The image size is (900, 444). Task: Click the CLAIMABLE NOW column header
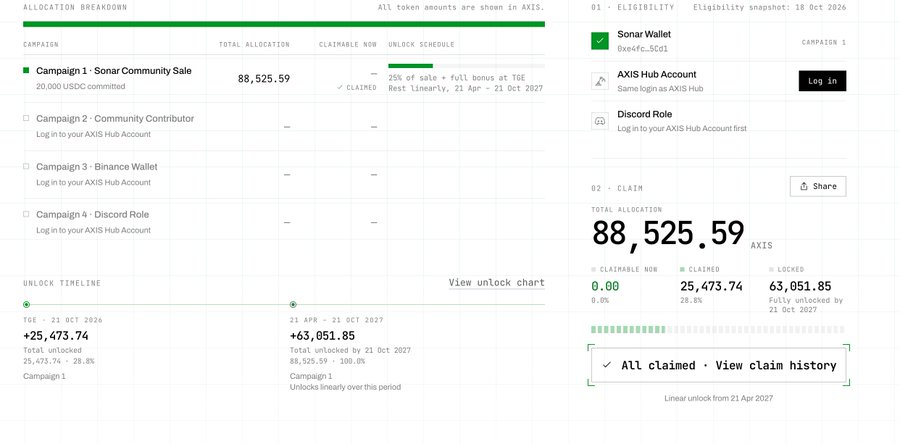tap(348, 45)
